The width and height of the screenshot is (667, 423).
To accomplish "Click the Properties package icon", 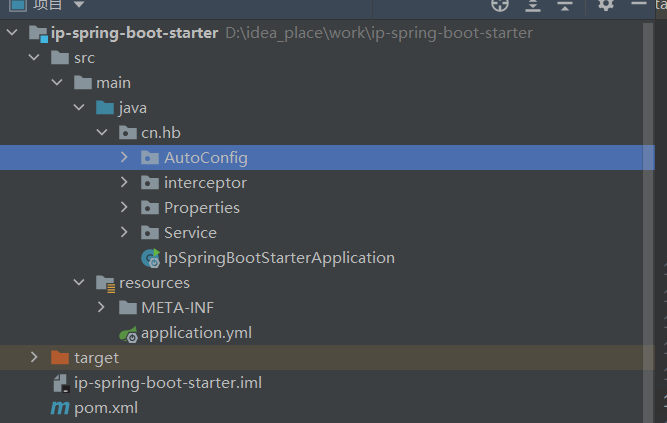I will click(x=150, y=208).
